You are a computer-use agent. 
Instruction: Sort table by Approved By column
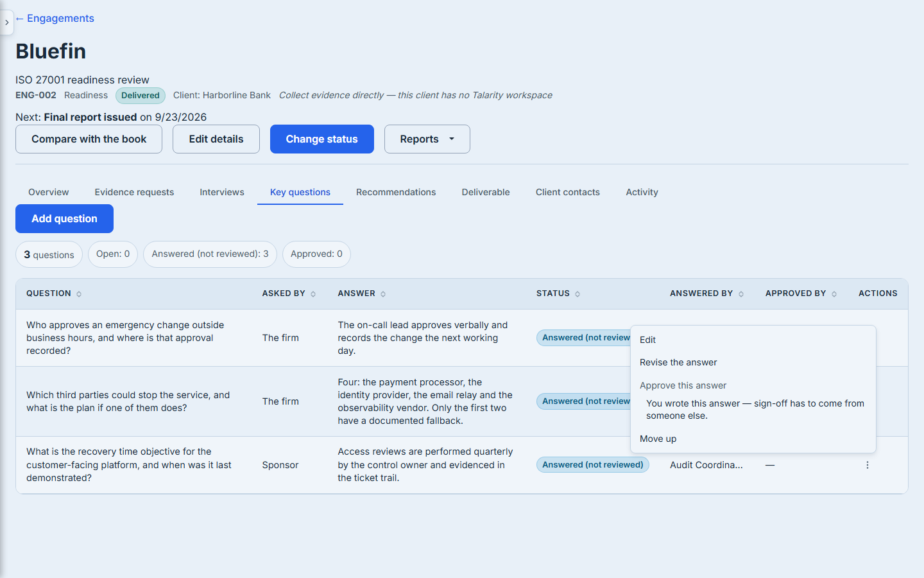[x=801, y=293]
